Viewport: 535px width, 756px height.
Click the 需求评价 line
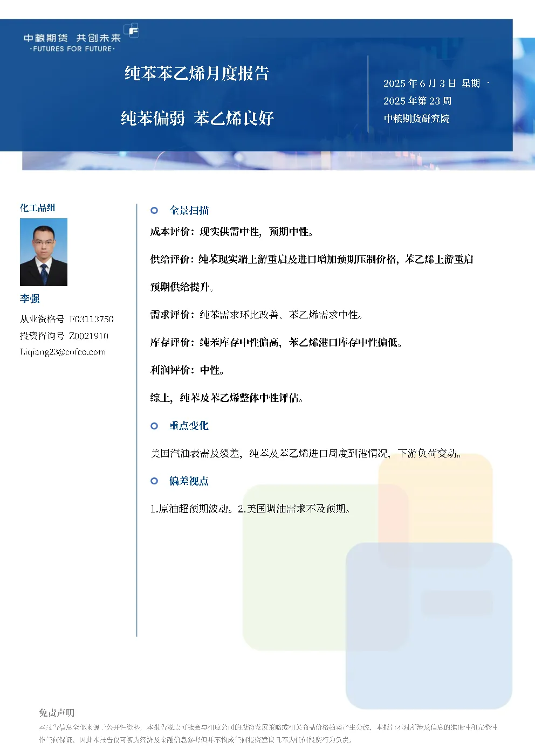point(256,315)
